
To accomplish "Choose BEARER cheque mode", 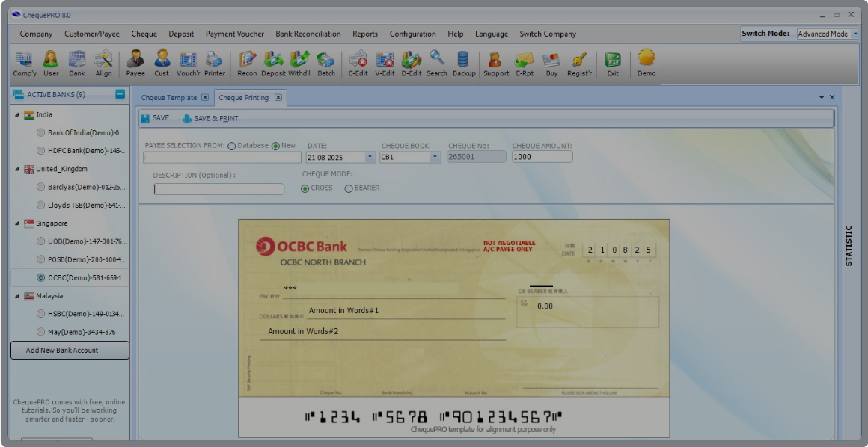I will (348, 188).
